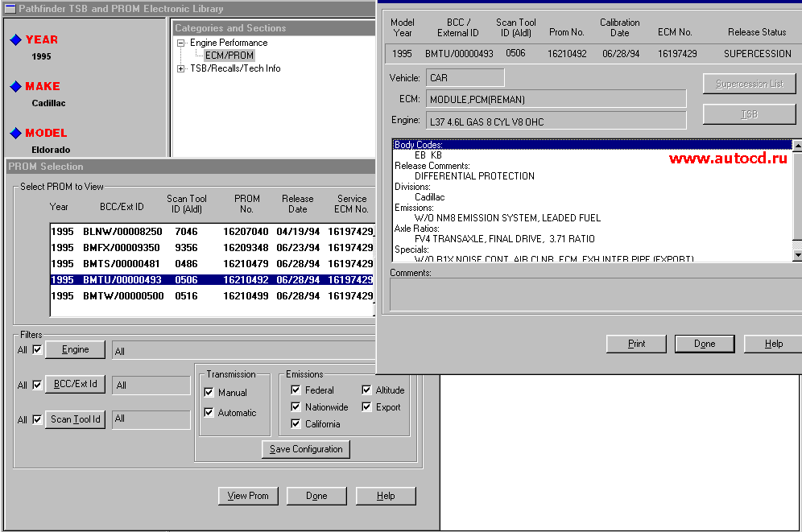This screenshot has width=802, height=532.
Task: Toggle the All checkbox next to BCC/Ext Id
Action: [37, 384]
